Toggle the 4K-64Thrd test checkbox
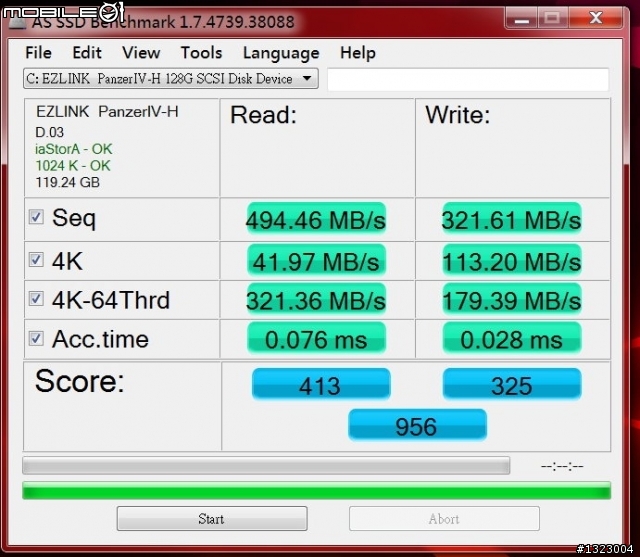Image resolution: width=640 pixels, height=557 pixels. 36,299
